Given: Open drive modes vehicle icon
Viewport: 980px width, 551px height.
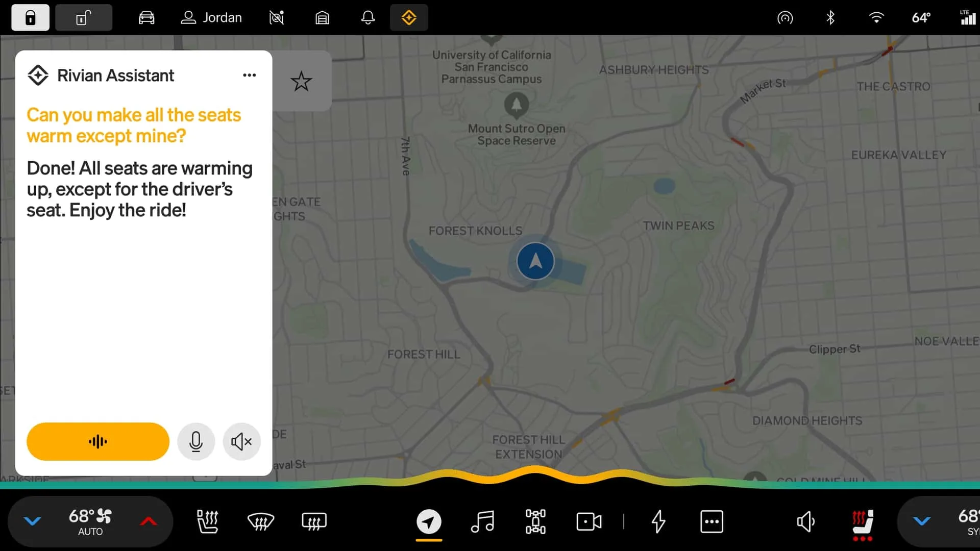Looking at the screenshot, I should pos(535,521).
